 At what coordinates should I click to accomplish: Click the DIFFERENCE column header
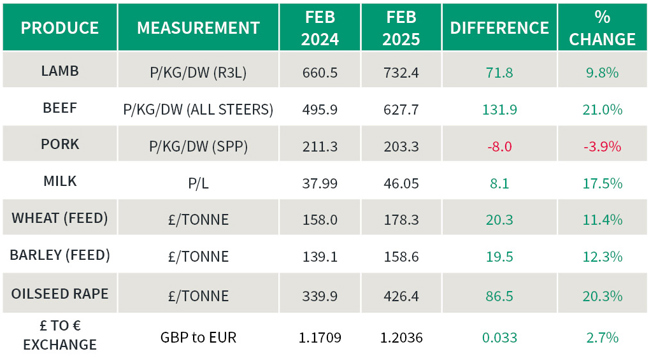500,28
